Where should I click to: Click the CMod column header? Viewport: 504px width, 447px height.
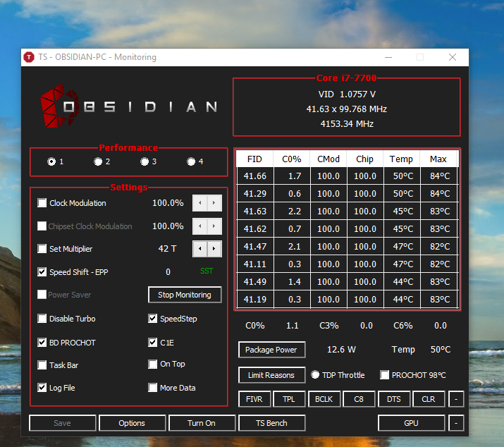tap(328, 159)
